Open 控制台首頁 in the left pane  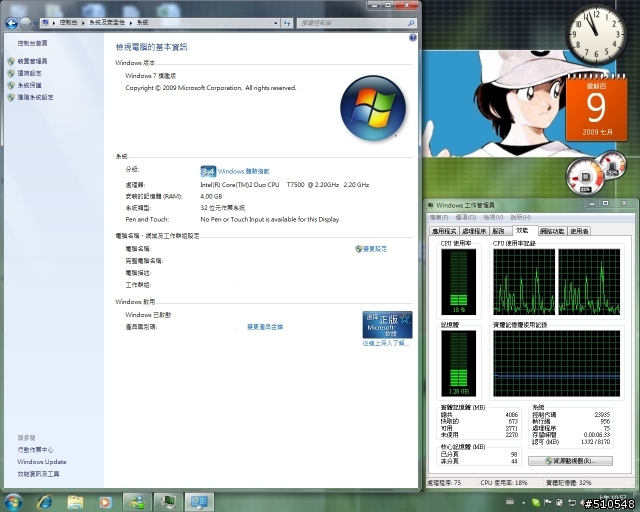(x=32, y=43)
